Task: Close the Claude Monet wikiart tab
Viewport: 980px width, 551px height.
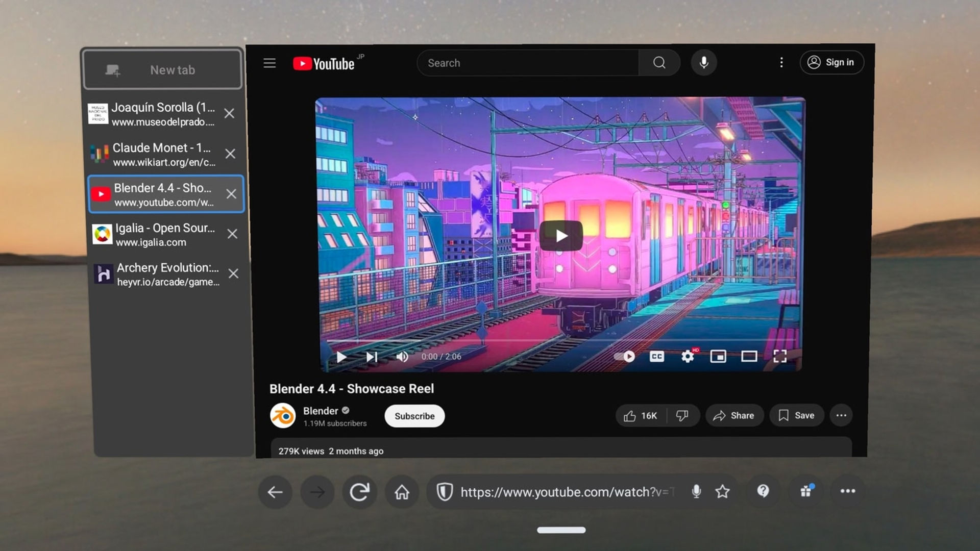Action: tap(230, 154)
